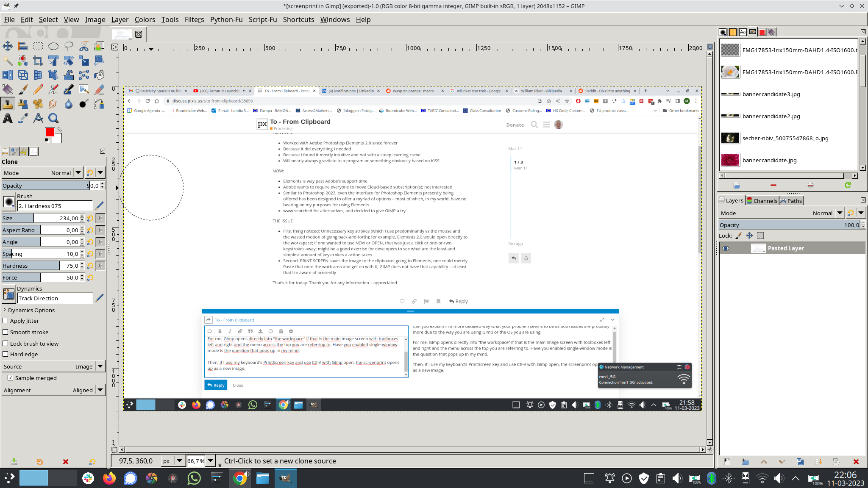This screenshot has width=868, height=488.
Task: Enable the Apply Jitter checkbox
Action: tap(6, 321)
